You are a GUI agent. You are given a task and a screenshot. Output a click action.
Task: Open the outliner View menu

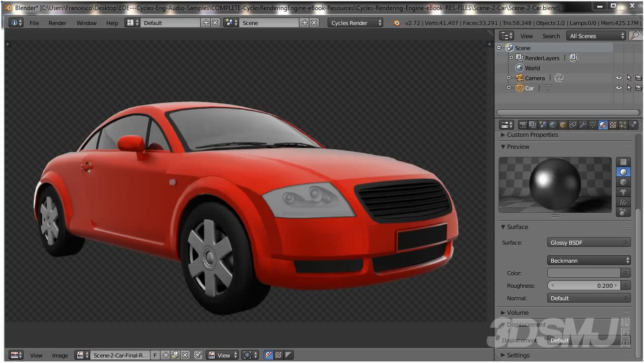pos(527,36)
